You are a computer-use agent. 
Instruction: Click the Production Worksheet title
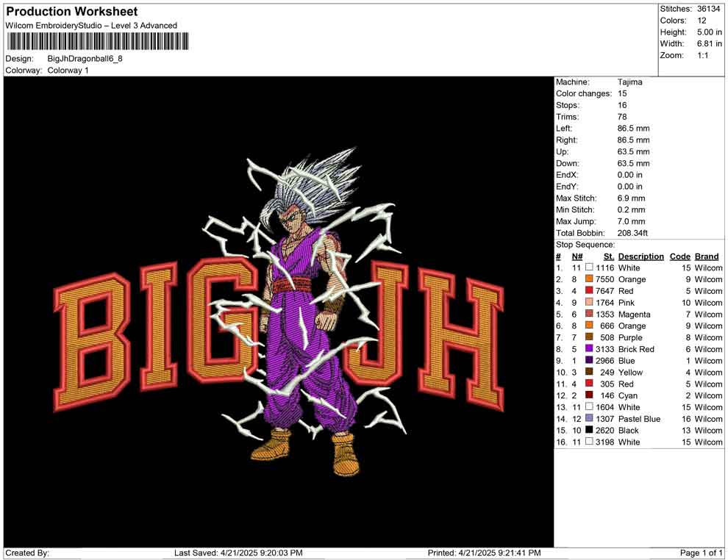click(72, 12)
